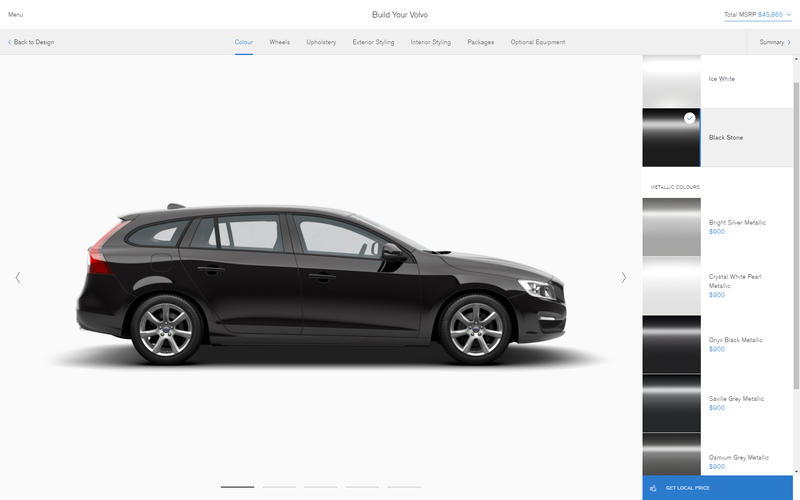Click Get Local Price button
The image size is (800, 500).
point(717,488)
